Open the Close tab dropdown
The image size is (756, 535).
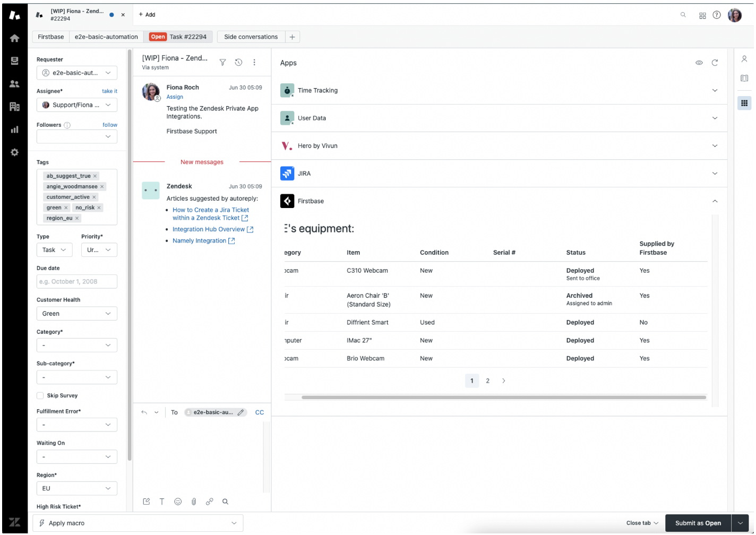642,523
